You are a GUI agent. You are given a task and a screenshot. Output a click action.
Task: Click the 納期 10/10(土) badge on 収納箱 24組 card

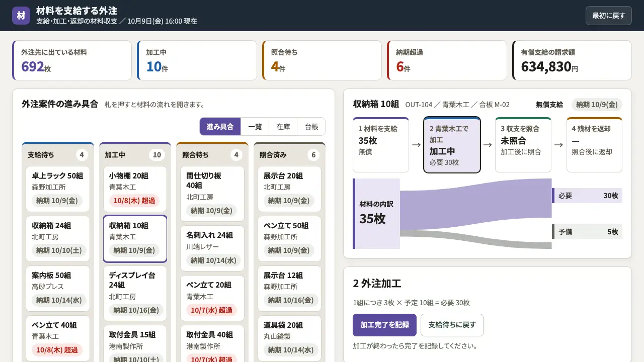(x=59, y=250)
